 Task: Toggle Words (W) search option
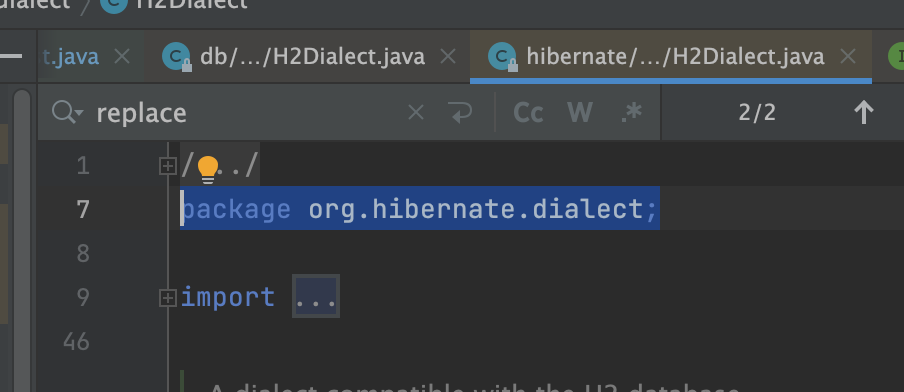pyautogui.click(x=580, y=112)
